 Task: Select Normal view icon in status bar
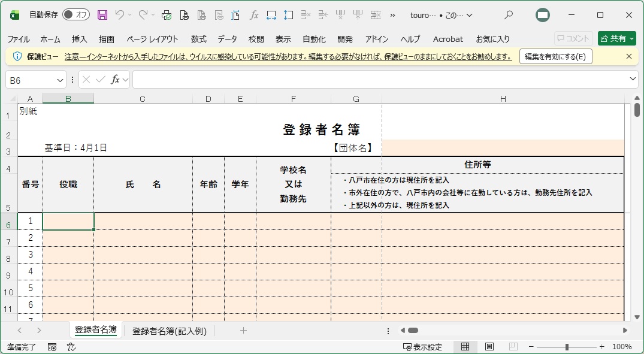(465, 347)
